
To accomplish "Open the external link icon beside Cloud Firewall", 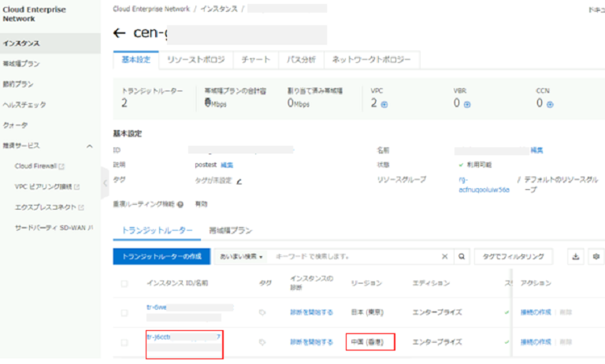I will pyautogui.click(x=61, y=166).
